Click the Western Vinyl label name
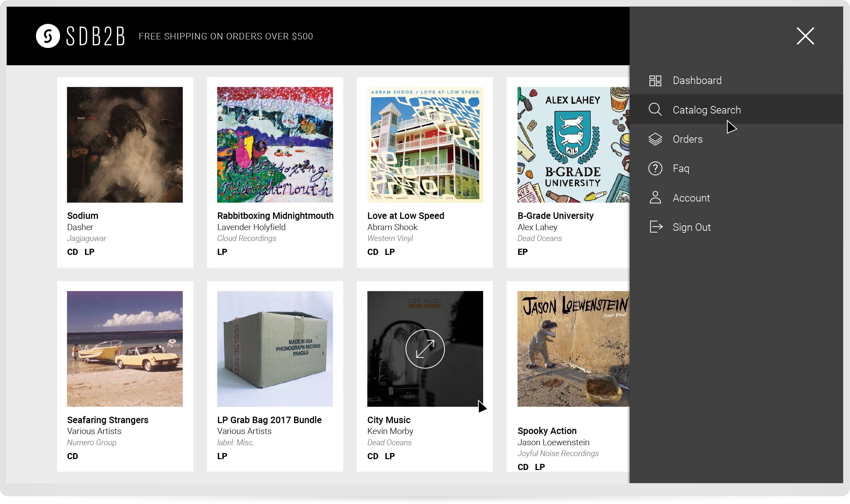Viewport: 850px width, 504px height. [x=390, y=239]
